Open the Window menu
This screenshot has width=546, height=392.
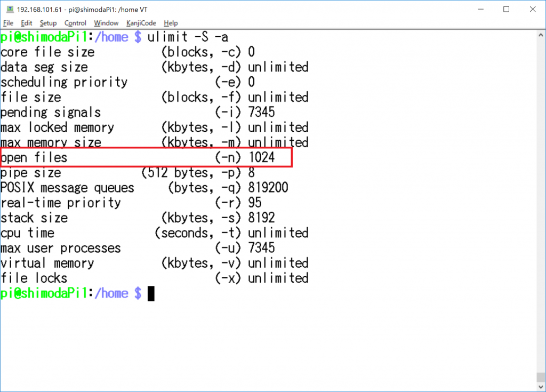coord(106,23)
